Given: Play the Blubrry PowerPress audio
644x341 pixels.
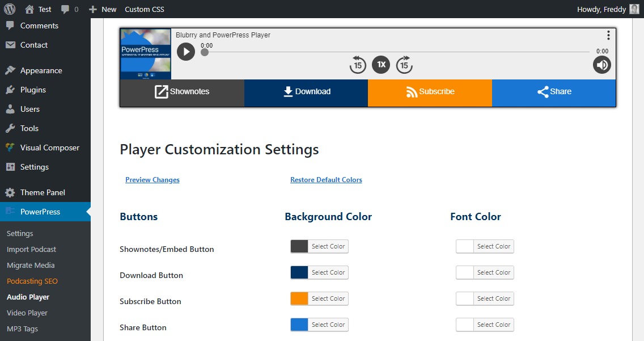Looking at the screenshot, I should coord(185,52).
